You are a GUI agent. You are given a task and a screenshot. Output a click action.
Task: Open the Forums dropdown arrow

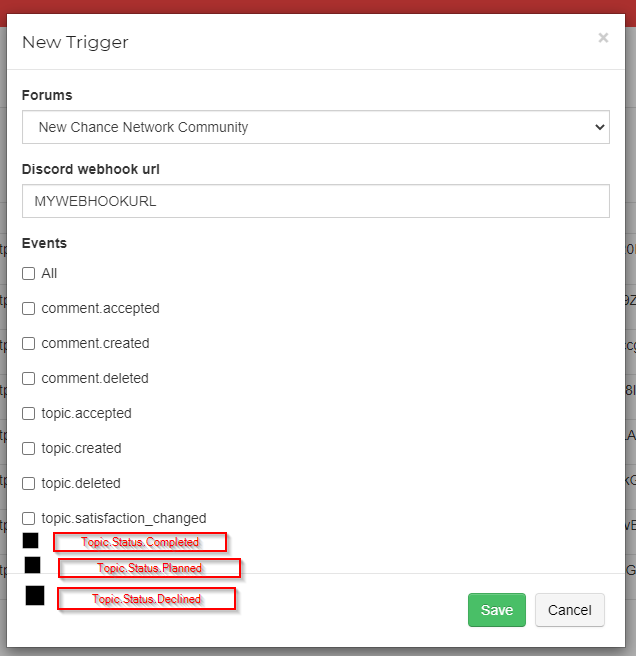point(600,127)
